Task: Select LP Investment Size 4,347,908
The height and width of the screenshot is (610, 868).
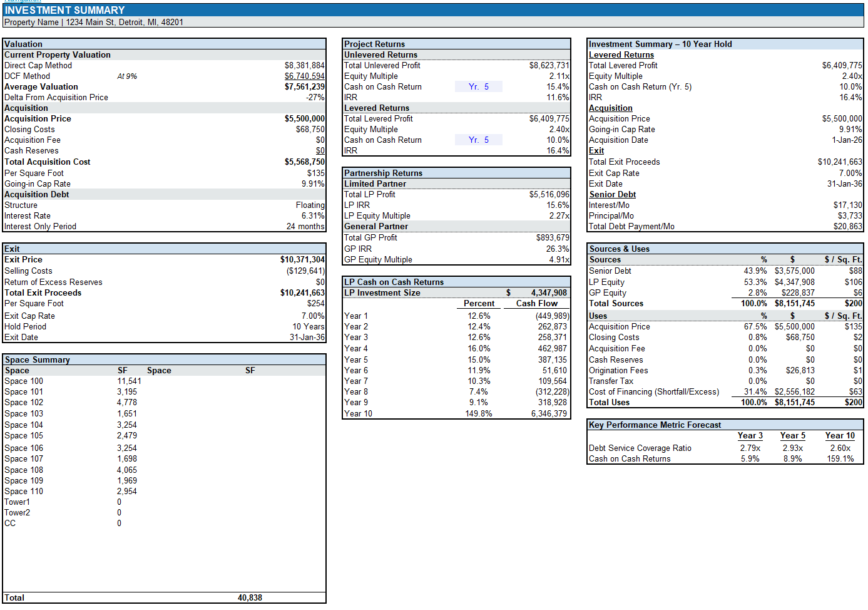Action: [549, 292]
